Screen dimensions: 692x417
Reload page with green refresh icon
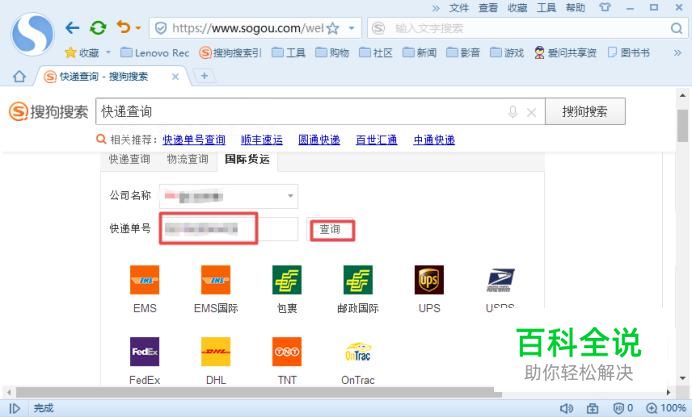[x=98, y=28]
